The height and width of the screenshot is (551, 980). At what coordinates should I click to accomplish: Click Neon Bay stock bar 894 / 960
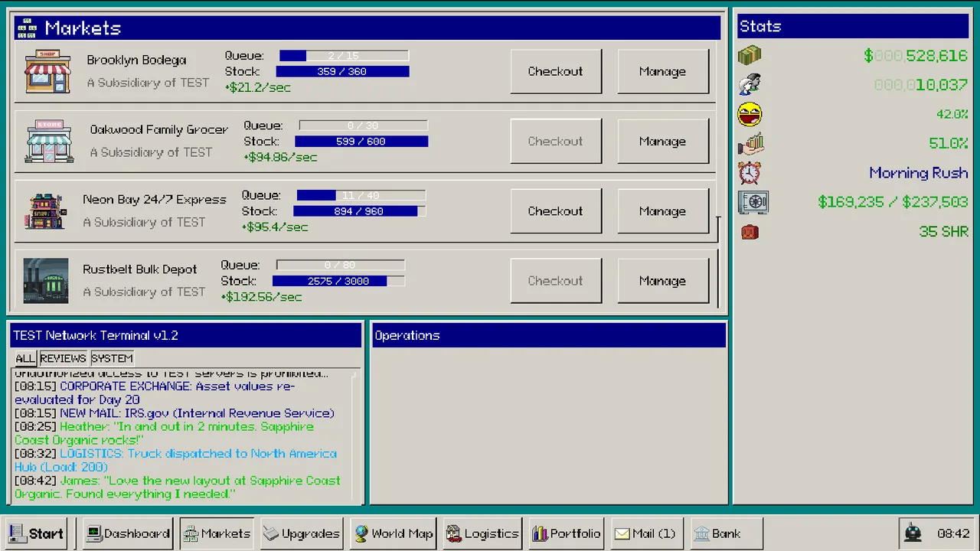coord(360,211)
